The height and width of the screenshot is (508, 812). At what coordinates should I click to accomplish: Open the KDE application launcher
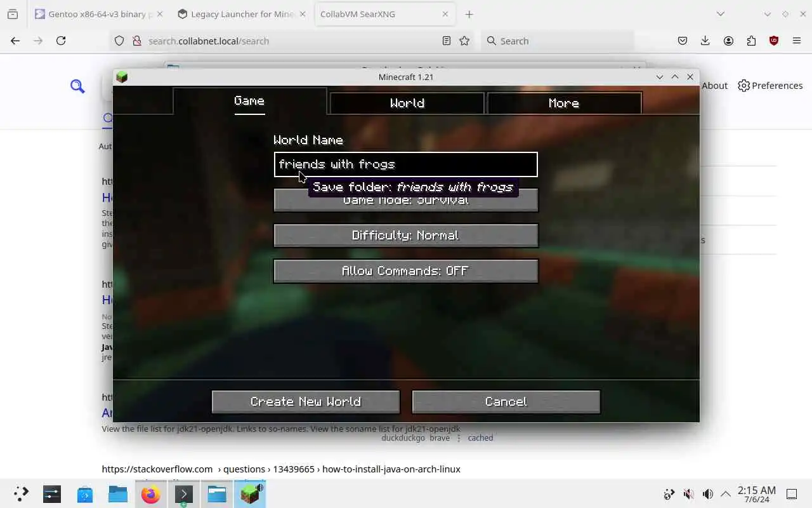[21, 494]
